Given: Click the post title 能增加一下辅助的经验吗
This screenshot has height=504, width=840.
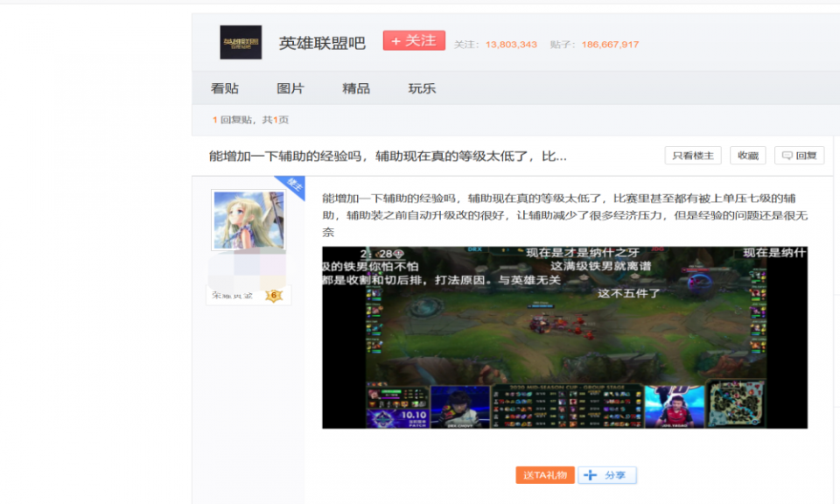Looking at the screenshot, I should pos(388,157).
